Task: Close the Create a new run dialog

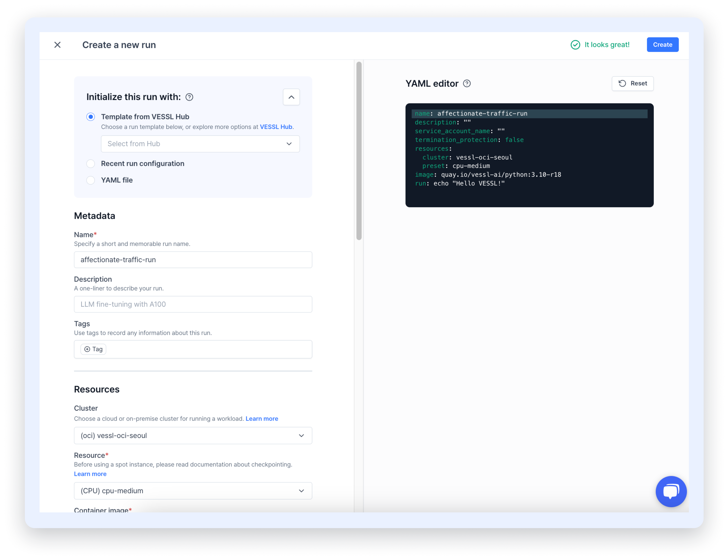Action: point(57,45)
